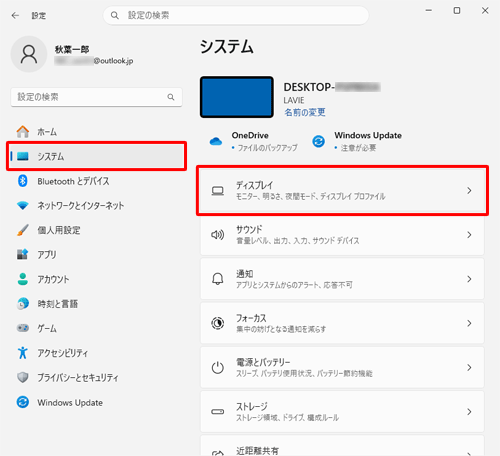Click the Windows Update circular arrows icon at top

(318, 141)
